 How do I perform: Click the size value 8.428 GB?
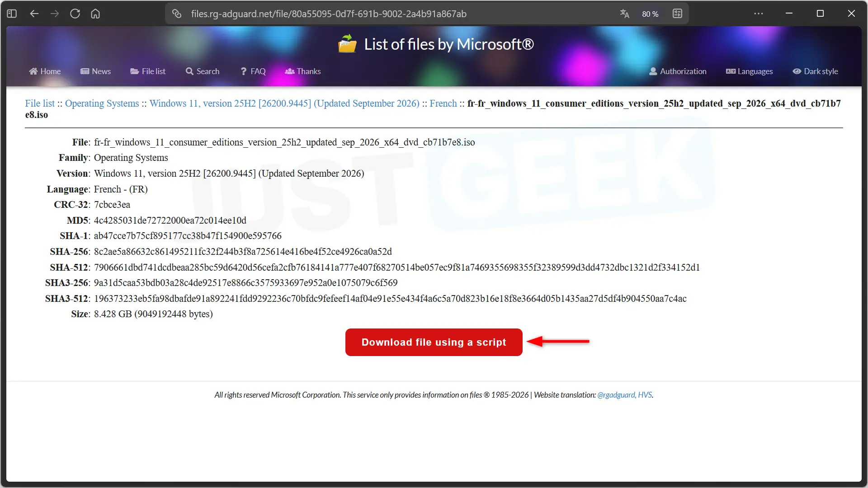click(153, 314)
